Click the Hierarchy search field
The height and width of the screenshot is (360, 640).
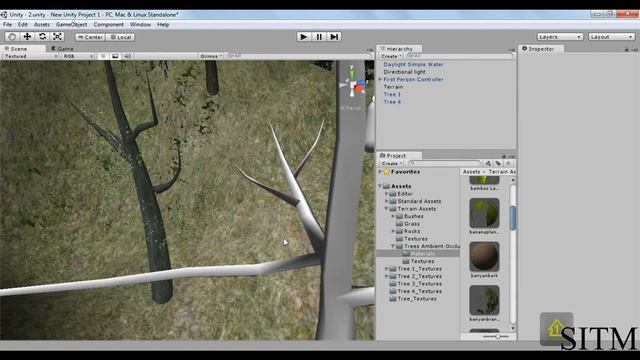point(460,56)
